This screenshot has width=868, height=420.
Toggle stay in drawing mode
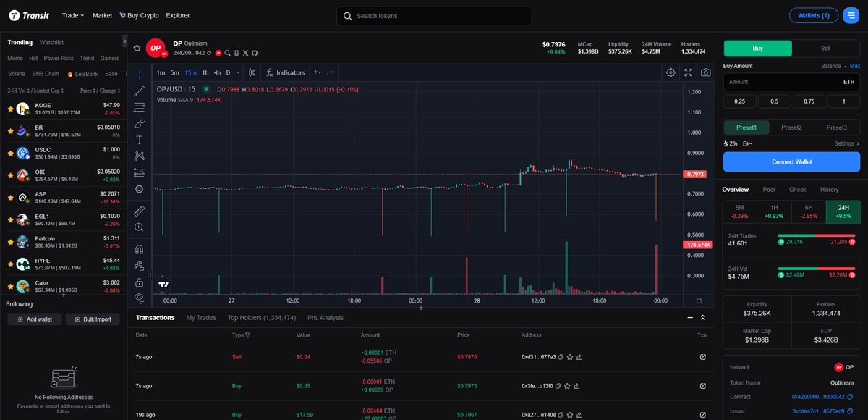[x=140, y=266]
